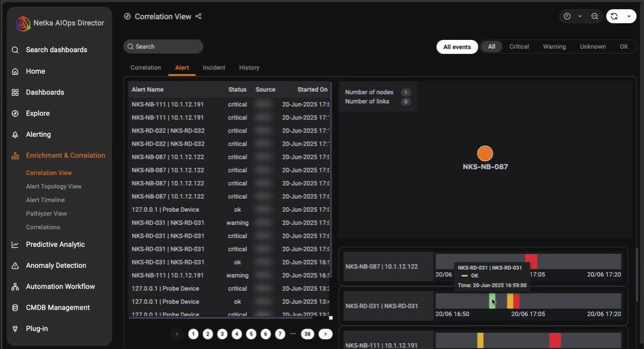Open Alert Timeline submenu link

pyautogui.click(x=45, y=200)
